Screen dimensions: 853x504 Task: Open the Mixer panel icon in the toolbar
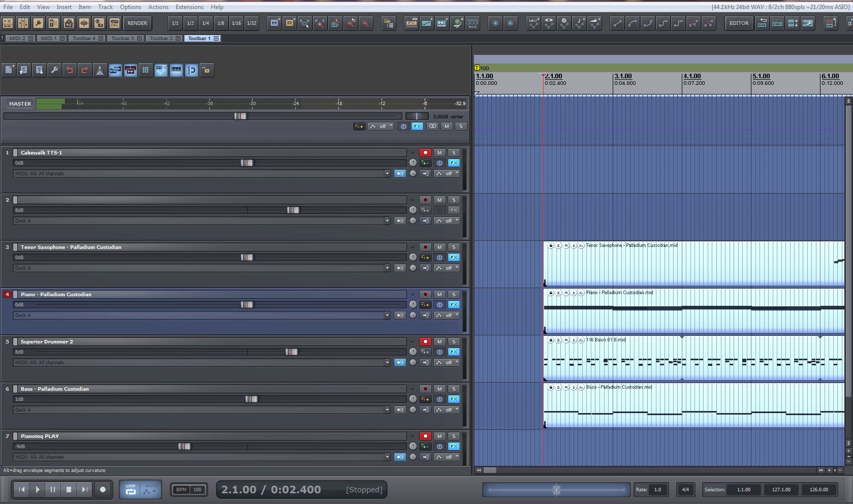tap(23, 23)
